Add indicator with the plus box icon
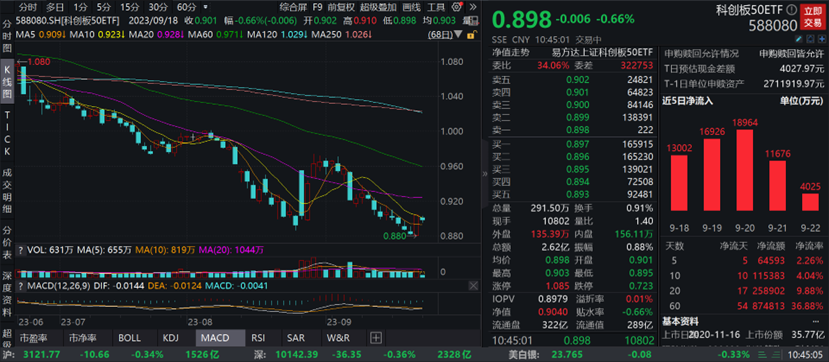 (375, 337)
